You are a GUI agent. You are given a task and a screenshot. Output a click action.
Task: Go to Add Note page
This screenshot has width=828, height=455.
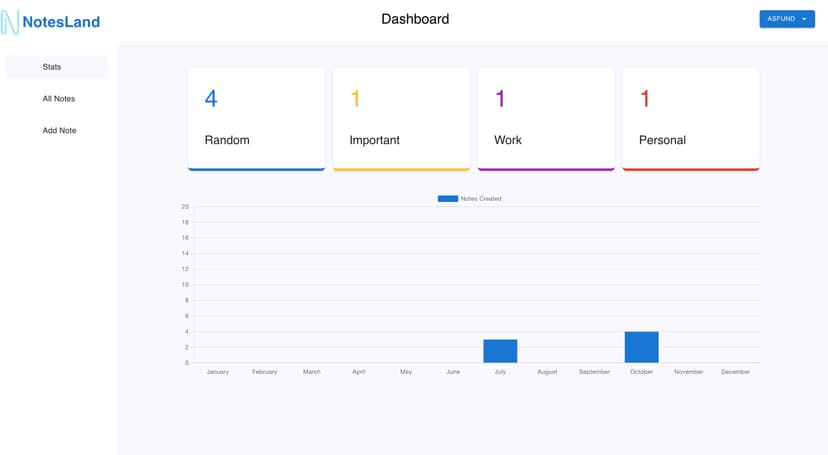click(60, 131)
